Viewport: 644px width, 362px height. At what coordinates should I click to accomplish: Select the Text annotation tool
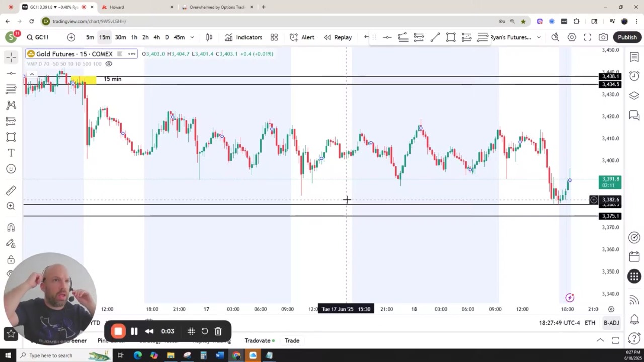click(11, 153)
